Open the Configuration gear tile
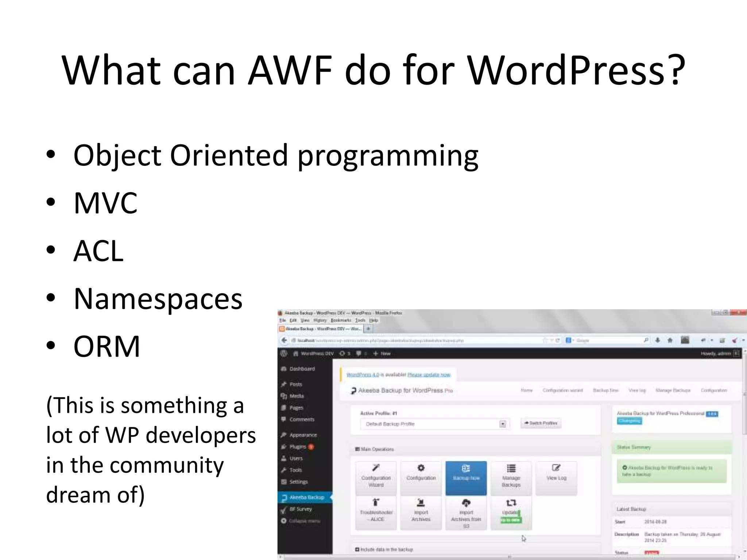The image size is (747, 560). click(x=421, y=478)
